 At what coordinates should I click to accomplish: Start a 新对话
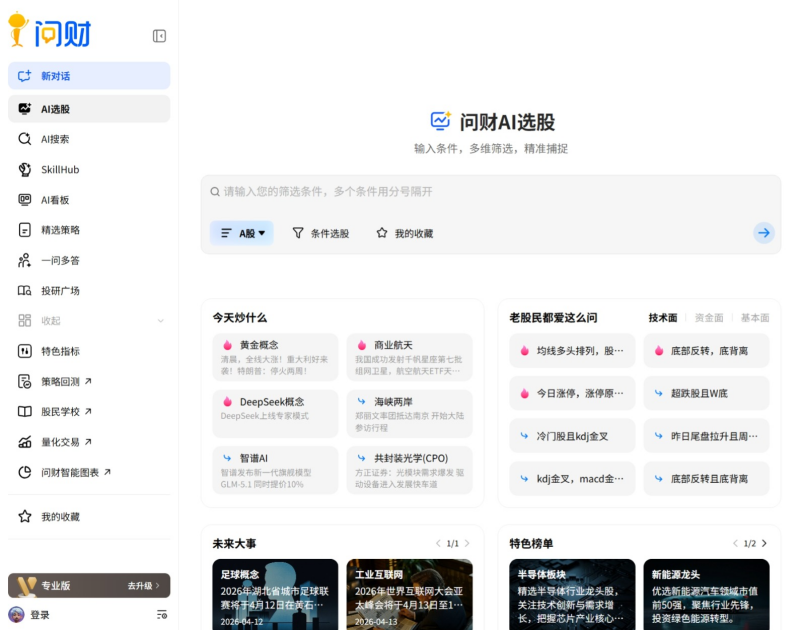pyautogui.click(x=89, y=76)
